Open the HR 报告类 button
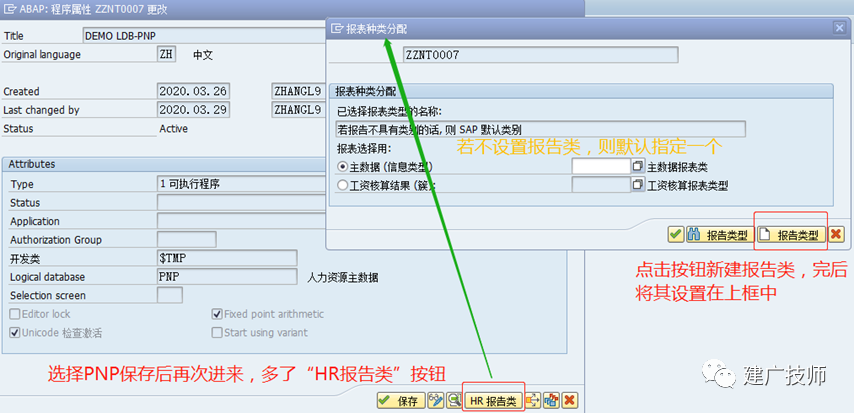Screen dimensions: 854x413 (x=493, y=402)
